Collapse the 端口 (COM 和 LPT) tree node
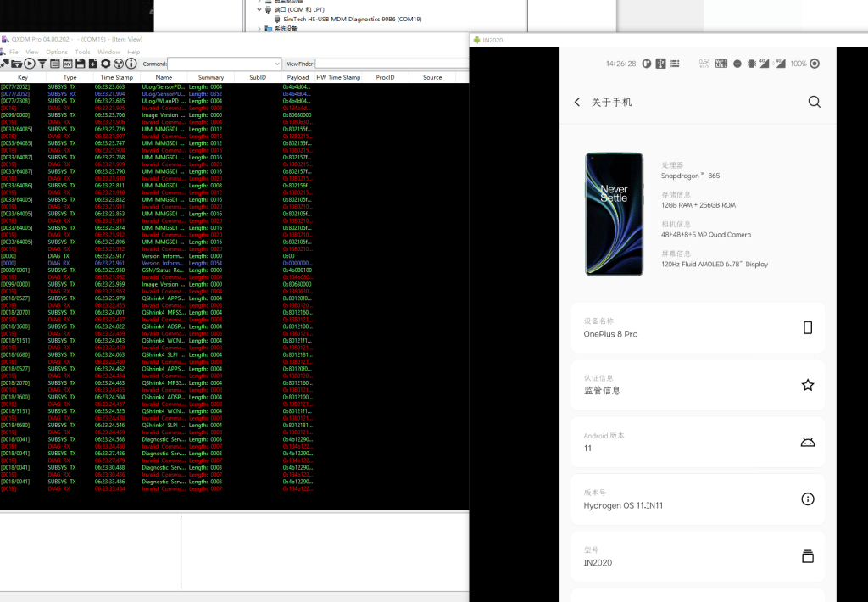This screenshot has width=868, height=602. click(259, 9)
